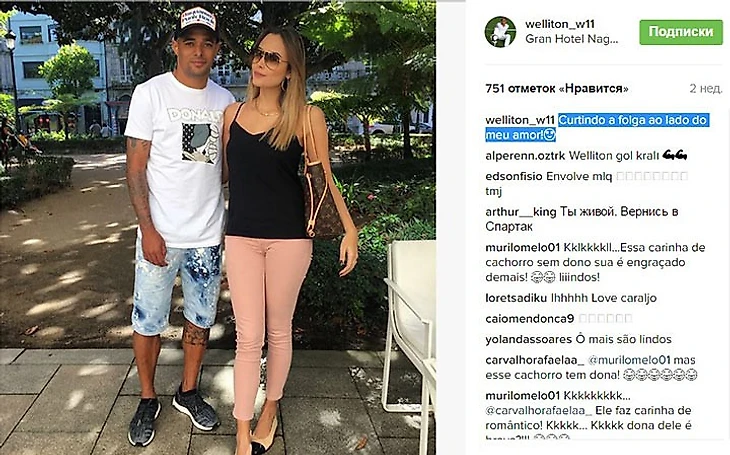Open carvalhorafaelaa_ commenter profile
The image size is (730, 455).
pyautogui.click(x=534, y=360)
